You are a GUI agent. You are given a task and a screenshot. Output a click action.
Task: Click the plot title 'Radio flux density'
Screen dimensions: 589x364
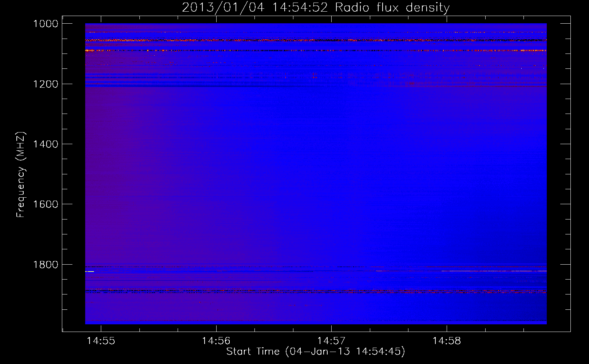click(392, 8)
